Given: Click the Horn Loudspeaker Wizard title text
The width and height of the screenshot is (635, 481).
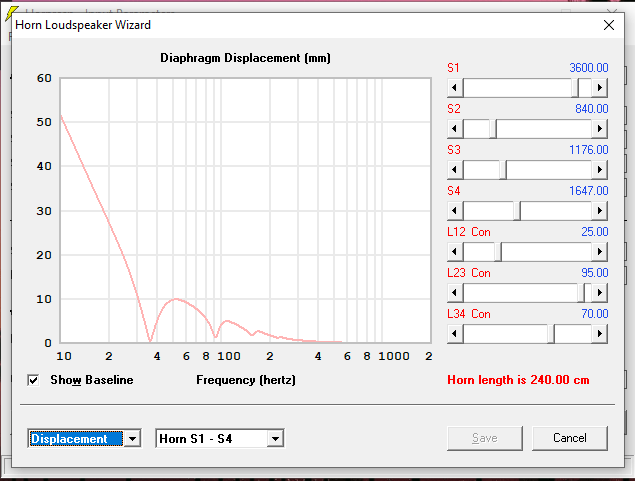Looking at the screenshot, I should coord(83,25).
